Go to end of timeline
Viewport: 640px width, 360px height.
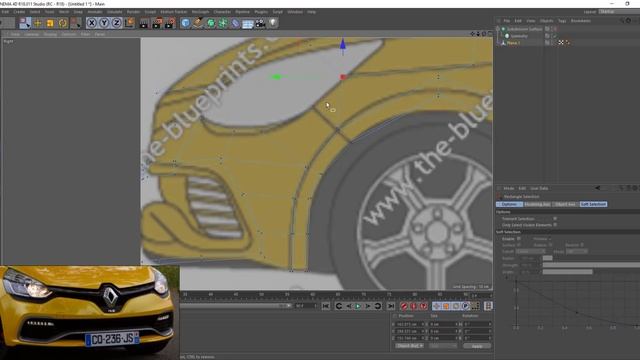[x=391, y=306]
